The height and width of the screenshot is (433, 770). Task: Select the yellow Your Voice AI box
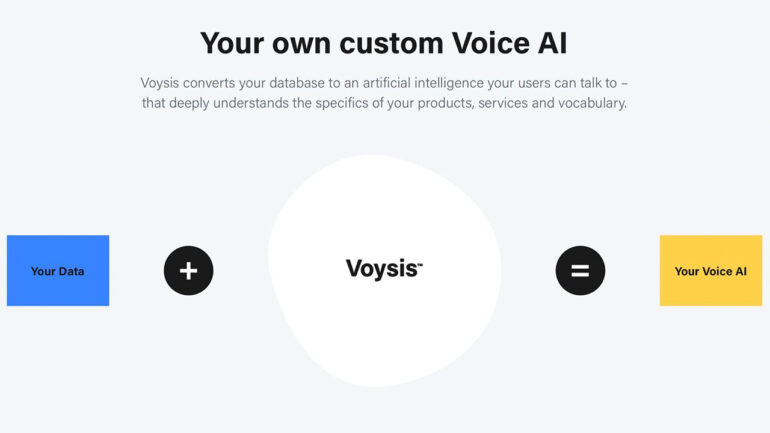(711, 271)
